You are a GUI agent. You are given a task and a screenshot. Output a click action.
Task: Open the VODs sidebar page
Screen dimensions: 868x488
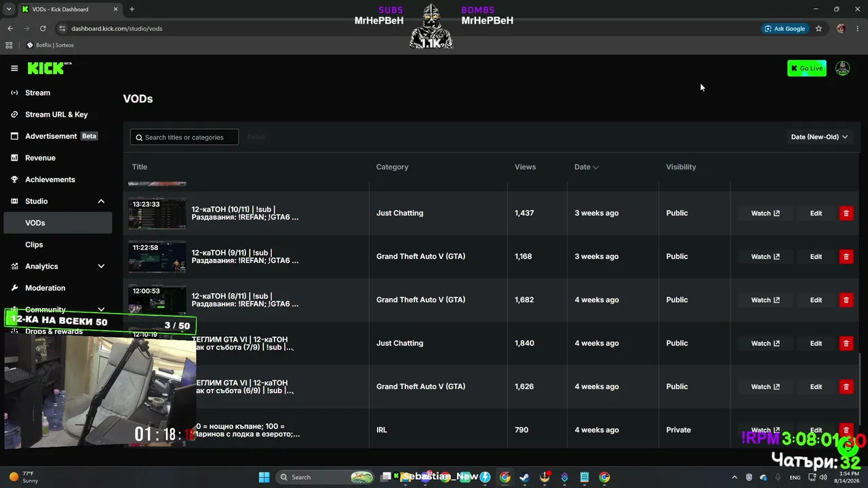[x=58, y=223]
